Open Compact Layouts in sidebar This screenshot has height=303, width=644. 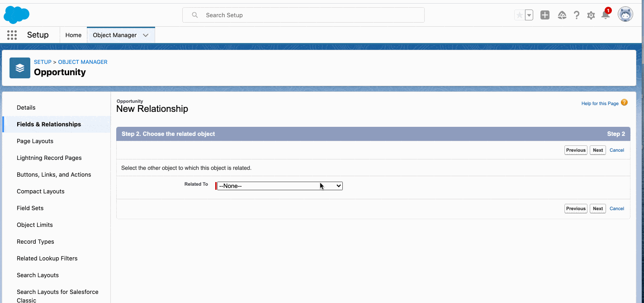click(x=41, y=191)
